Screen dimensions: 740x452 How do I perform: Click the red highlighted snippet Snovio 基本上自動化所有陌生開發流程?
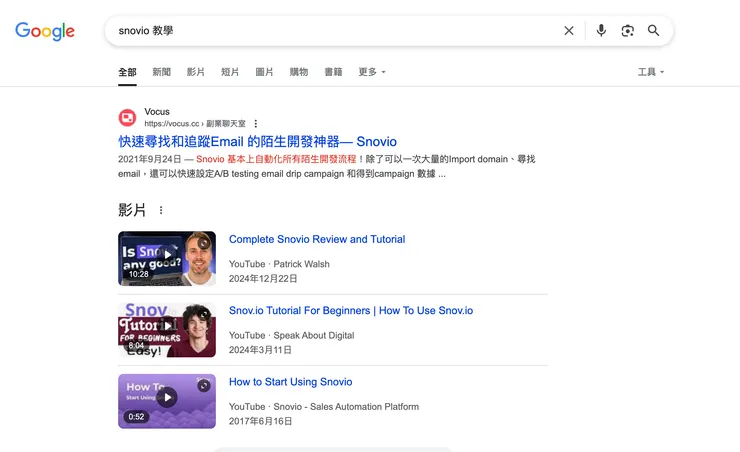pos(276,159)
